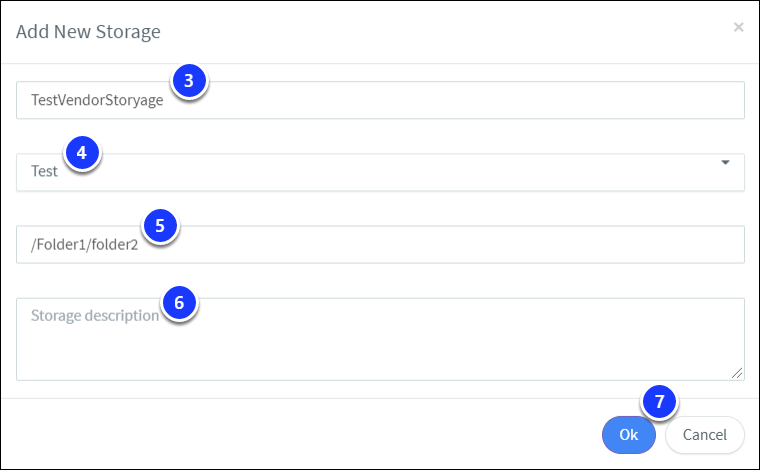Expand the dropdown using its caret arrow
760x470 pixels.
(725, 162)
